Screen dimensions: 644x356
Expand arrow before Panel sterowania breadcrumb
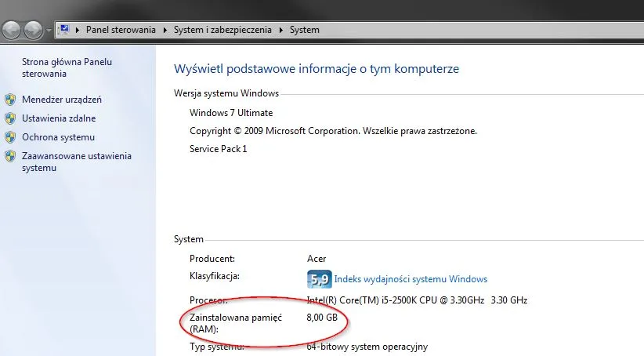(78, 30)
